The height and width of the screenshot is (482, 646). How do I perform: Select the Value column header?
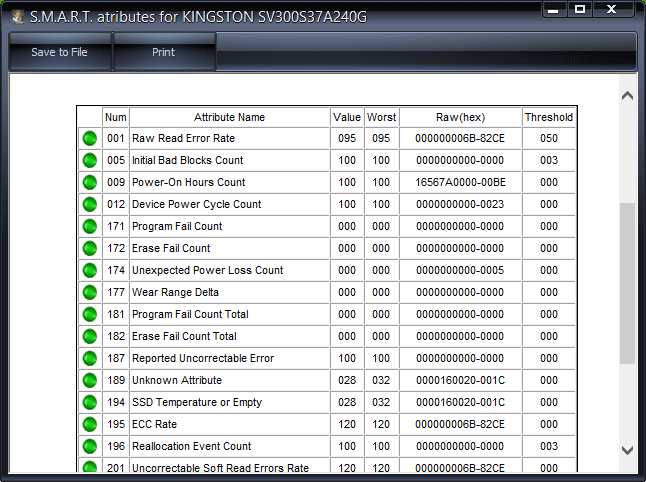click(x=347, y=117)
